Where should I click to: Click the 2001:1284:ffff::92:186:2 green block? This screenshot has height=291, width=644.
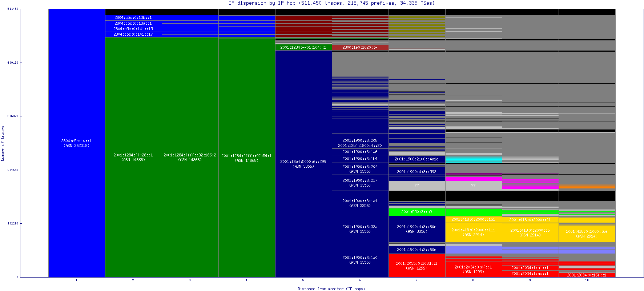(x=190, y=157)
